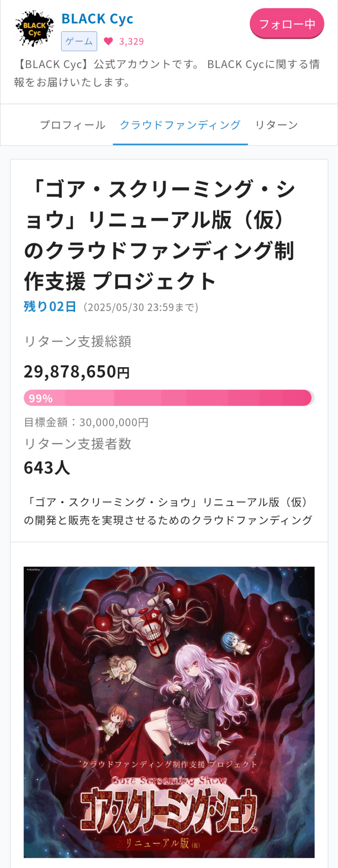This screenshot has height=868, width=338.
Task: Toggle the フォロー中 follow button
Action: [287, 24]
